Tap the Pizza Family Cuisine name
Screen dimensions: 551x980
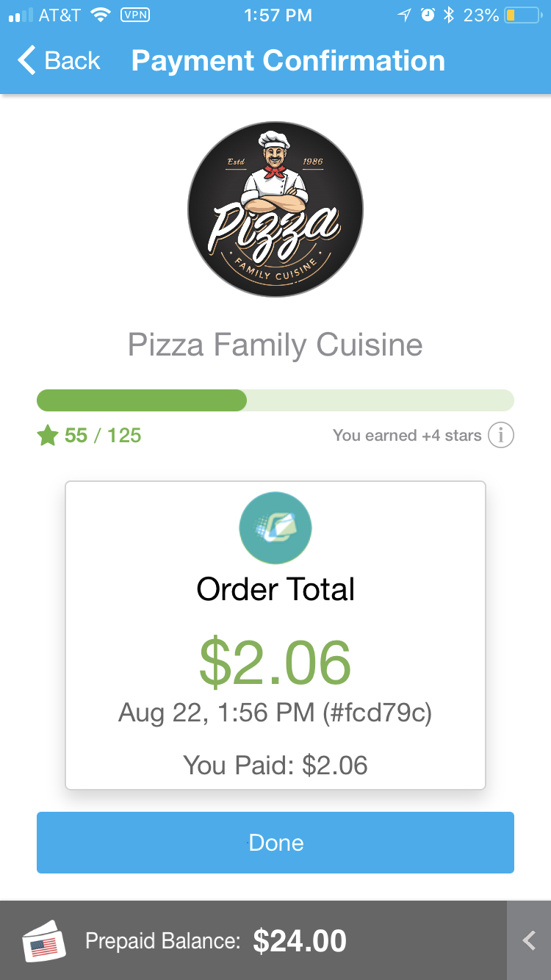pos(275,345)
